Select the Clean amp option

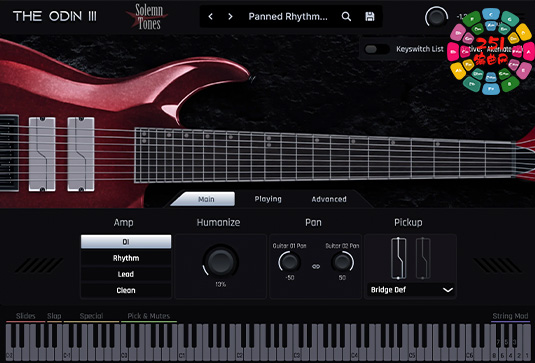[126, 290]
